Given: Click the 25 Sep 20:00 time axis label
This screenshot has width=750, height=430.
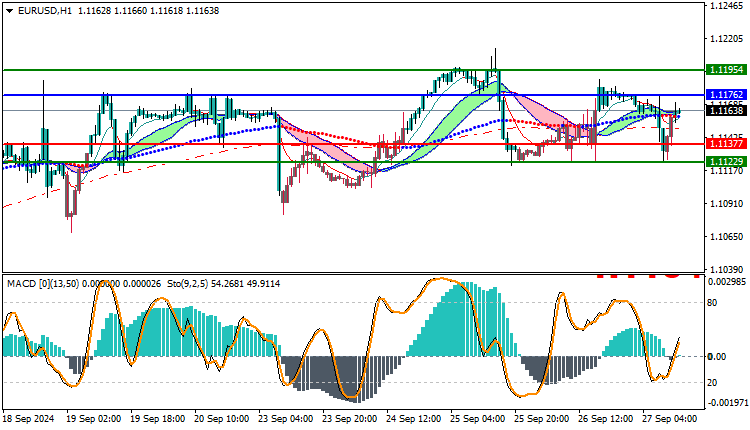Looking at the screenshot, I should tap(542, 419).
